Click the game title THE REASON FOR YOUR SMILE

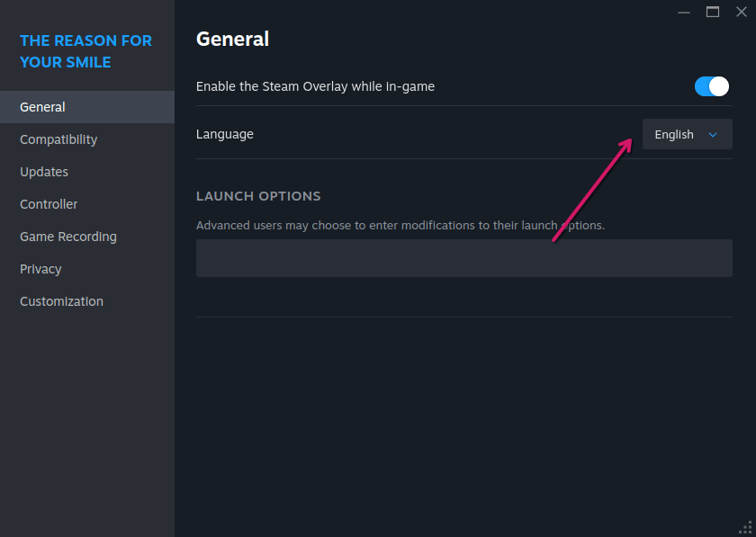85,51
